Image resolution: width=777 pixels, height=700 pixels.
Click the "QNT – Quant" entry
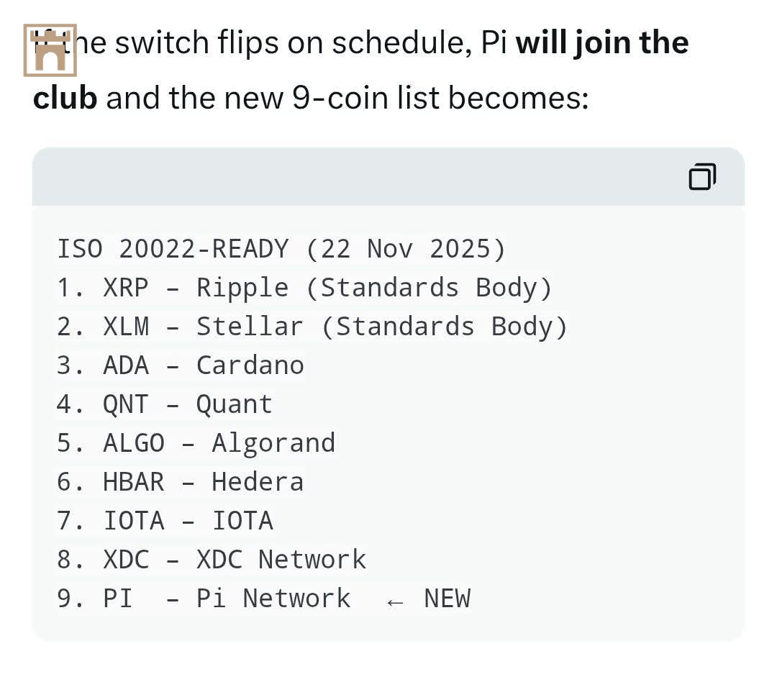[165, 404]
